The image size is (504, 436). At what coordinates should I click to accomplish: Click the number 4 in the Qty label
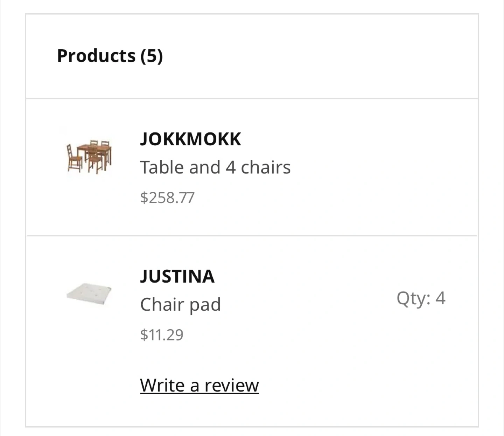click(x=440, y=298)
